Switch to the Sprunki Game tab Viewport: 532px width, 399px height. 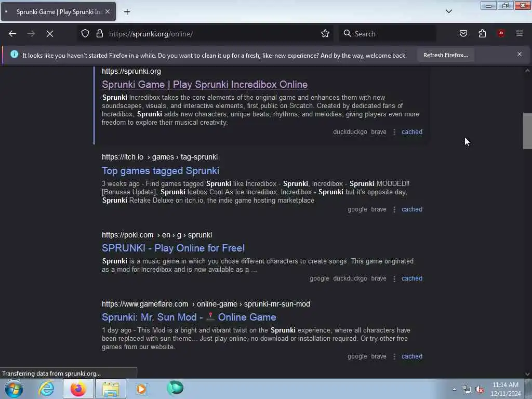[x=58, y=11]
